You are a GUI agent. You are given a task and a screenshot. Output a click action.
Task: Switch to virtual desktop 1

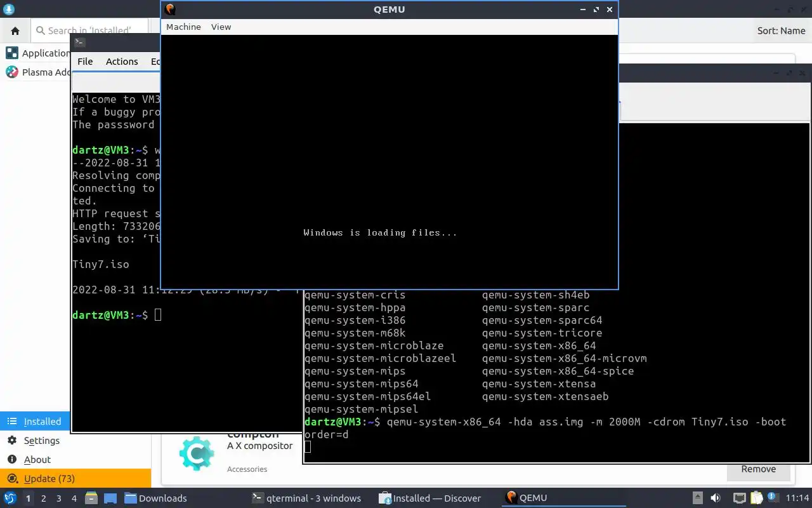[x=28, y=498]
